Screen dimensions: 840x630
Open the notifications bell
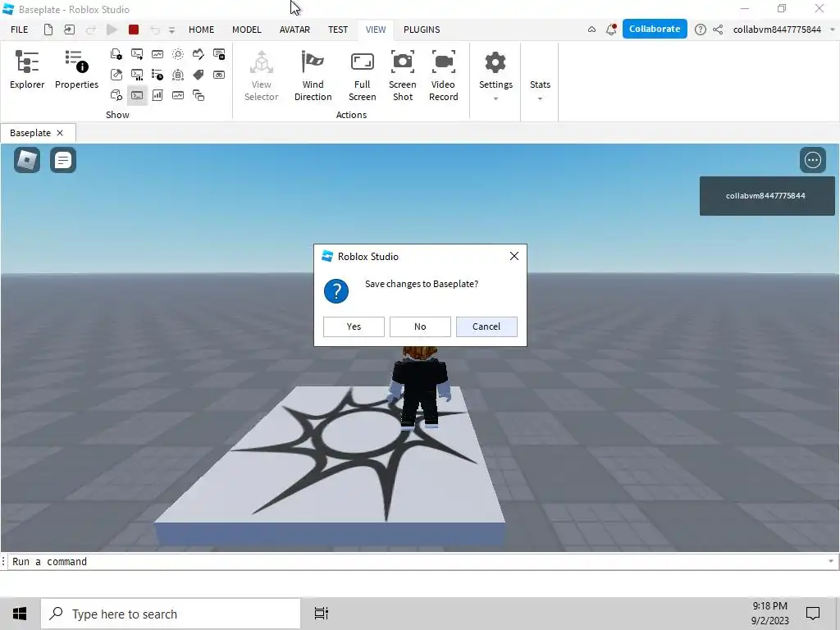coord(610,30)
